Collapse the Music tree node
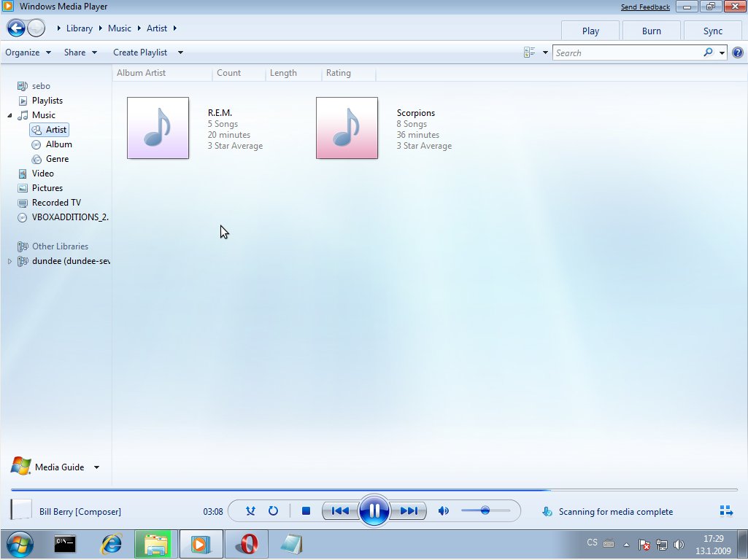The height and width of the screenshot is (560, 748). coord(10,115)
